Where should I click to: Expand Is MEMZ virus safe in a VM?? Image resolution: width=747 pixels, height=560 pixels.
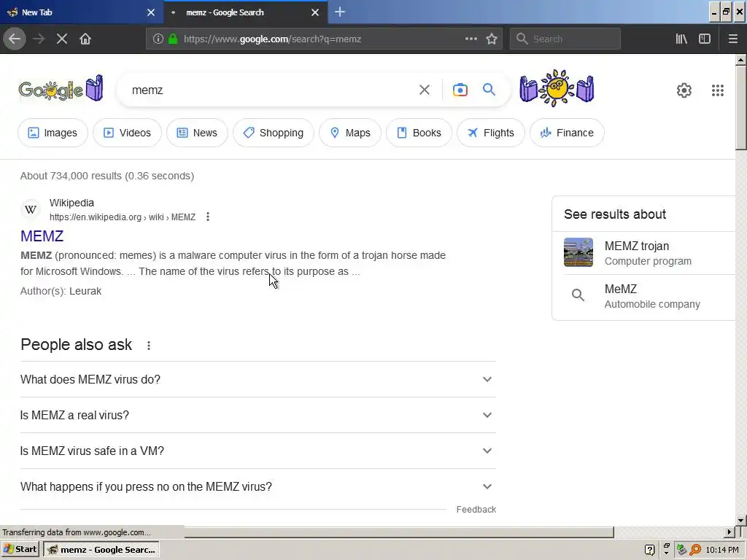[x=258, y=451]
